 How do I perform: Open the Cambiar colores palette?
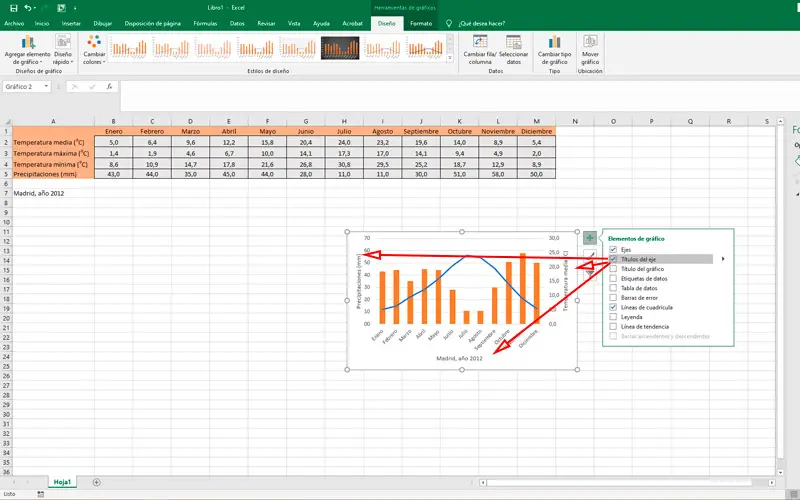tap(94, 50)
